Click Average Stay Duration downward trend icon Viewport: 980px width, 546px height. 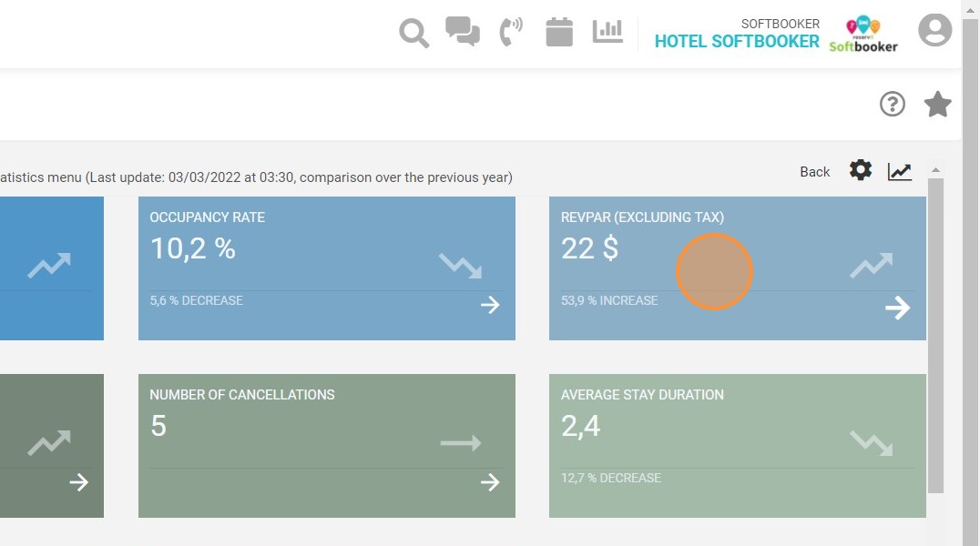click(x=872, y=443)
